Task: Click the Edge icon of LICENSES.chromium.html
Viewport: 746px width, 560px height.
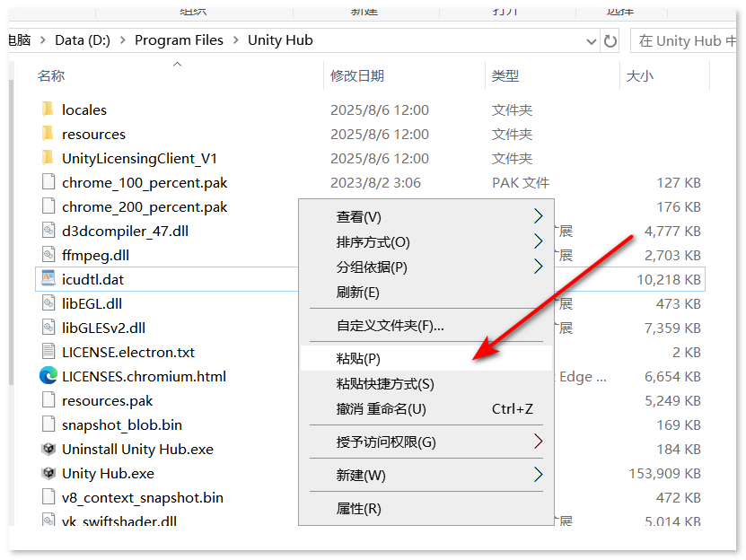Action: click(48, 376)
